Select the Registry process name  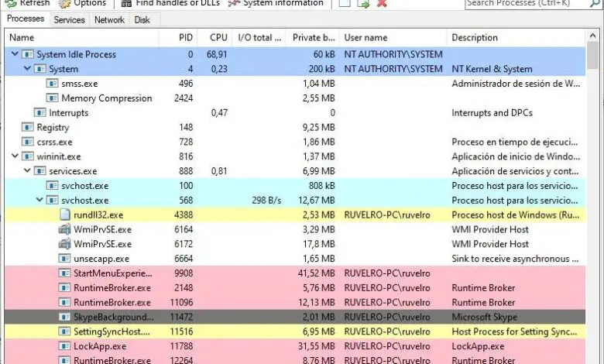coord(53,128)
